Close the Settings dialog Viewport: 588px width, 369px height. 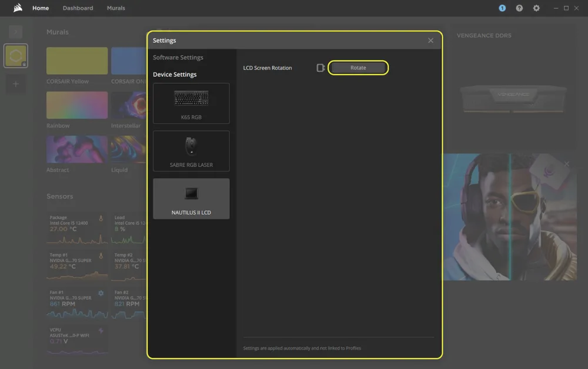coord(430,41)
